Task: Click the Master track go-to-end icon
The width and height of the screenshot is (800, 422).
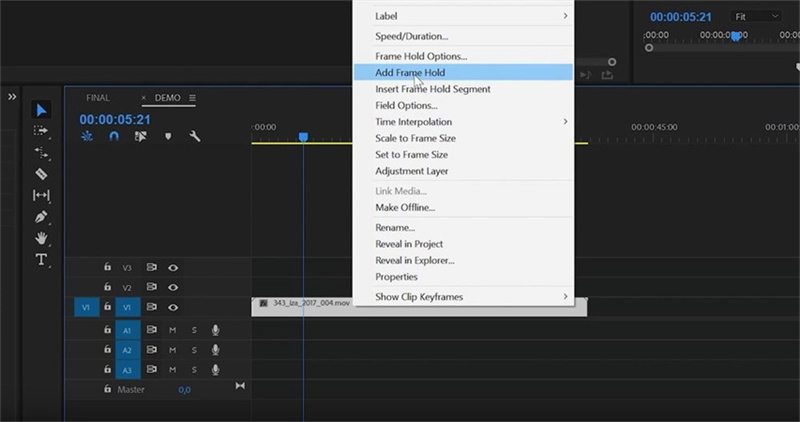Action: click(x=240, y=386)
